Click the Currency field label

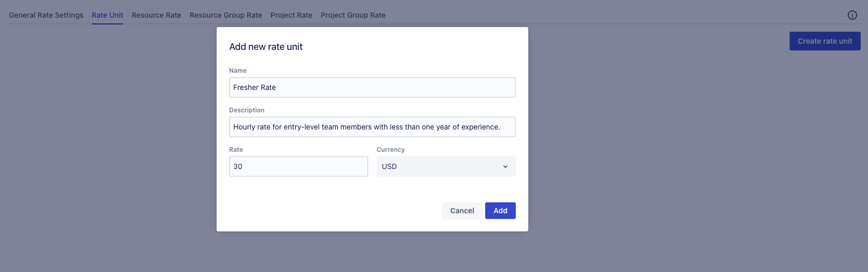point(391,150)
